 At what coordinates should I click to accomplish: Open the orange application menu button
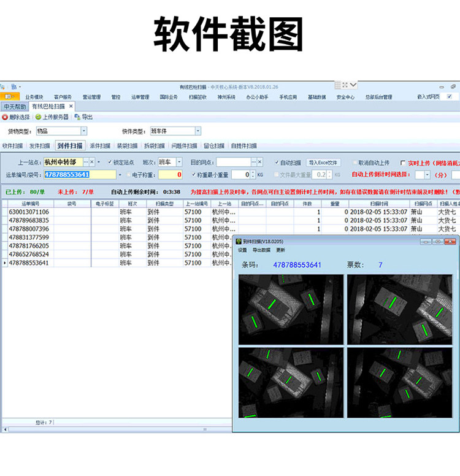[x=10, y=96]
